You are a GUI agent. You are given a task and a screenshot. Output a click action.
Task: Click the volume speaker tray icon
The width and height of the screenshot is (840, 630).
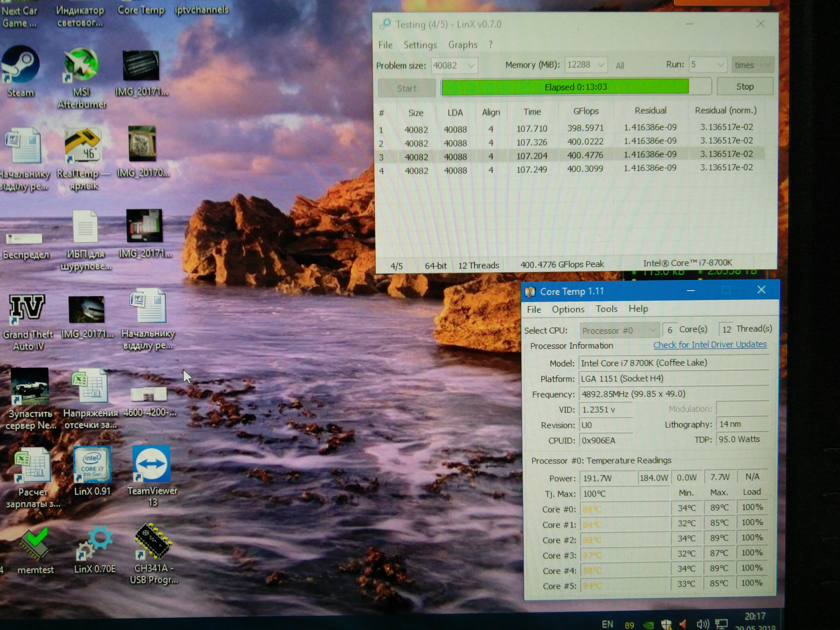702,624
